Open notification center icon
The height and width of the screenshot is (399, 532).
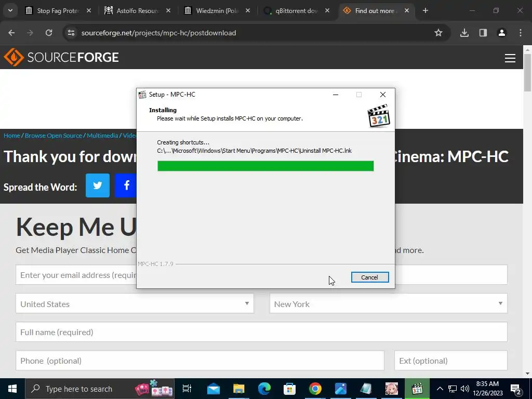tap(516, 389)
